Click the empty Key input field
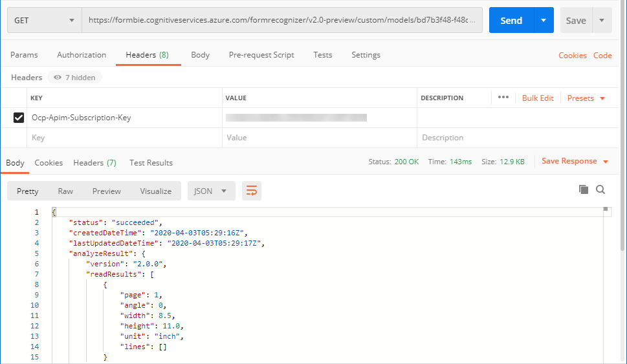Viewport: 627px width, 364px height. click(x=123, y=138)
